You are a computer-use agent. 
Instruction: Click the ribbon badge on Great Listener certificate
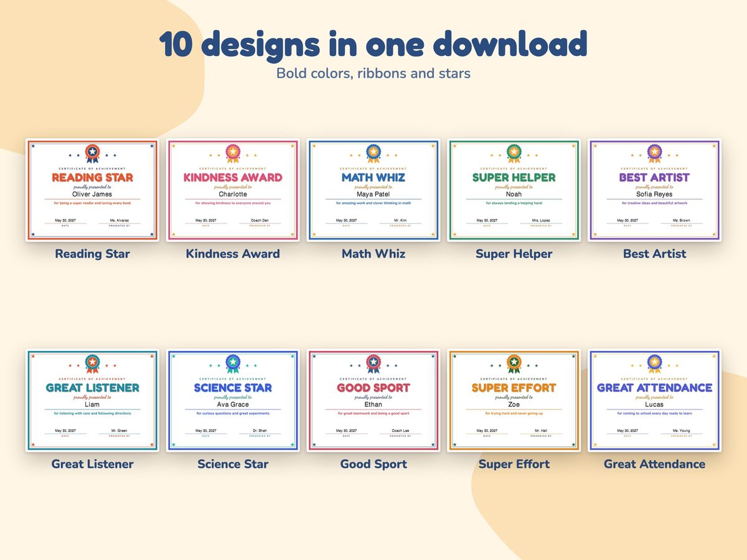coord(92,363)
